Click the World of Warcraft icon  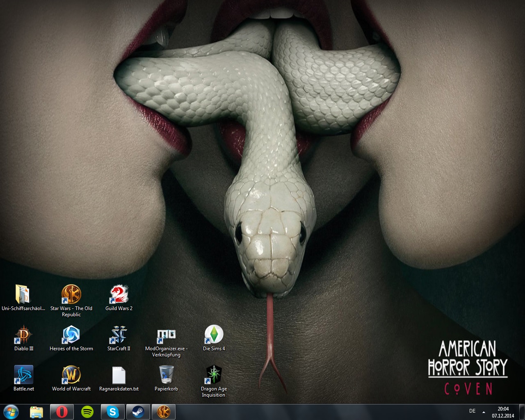[x=71, y=375]
